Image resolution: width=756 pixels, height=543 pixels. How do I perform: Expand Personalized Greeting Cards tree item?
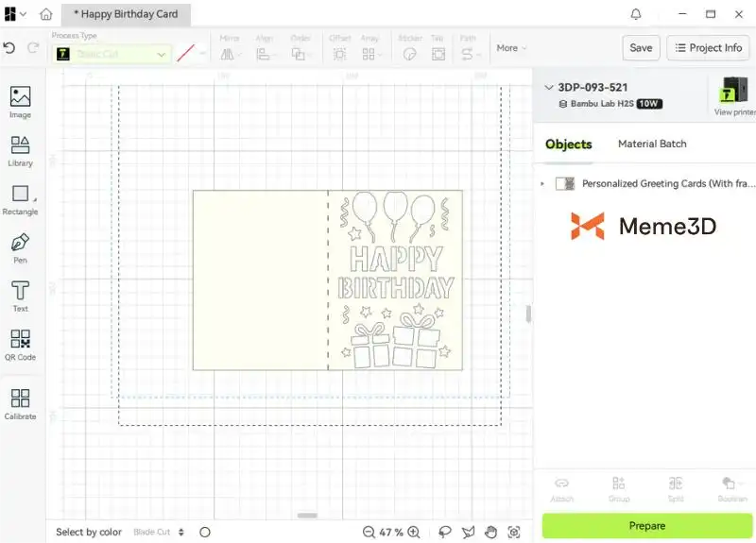tap(542, 184)
